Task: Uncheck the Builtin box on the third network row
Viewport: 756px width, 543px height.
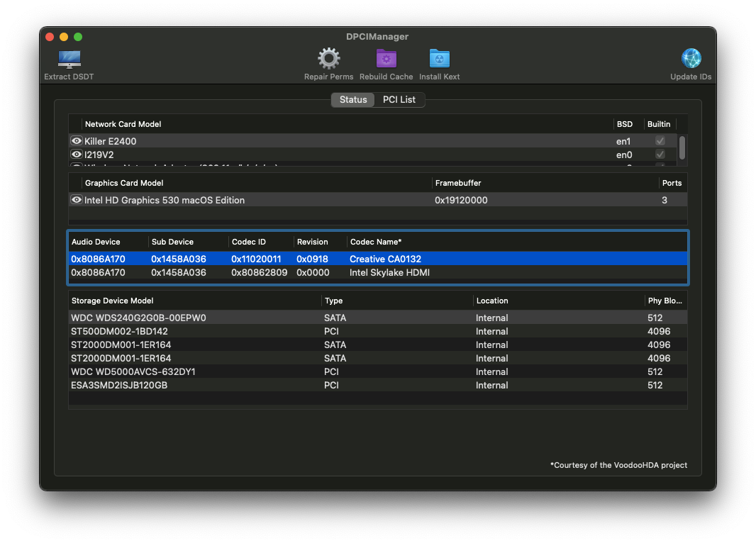Action: (x=660, y=166)
